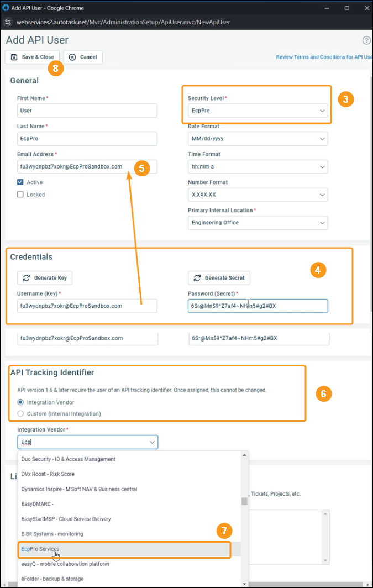Click the Chrome app icon in title bar
This screenshot has height=588, width=373.
[x=6, y=8]
